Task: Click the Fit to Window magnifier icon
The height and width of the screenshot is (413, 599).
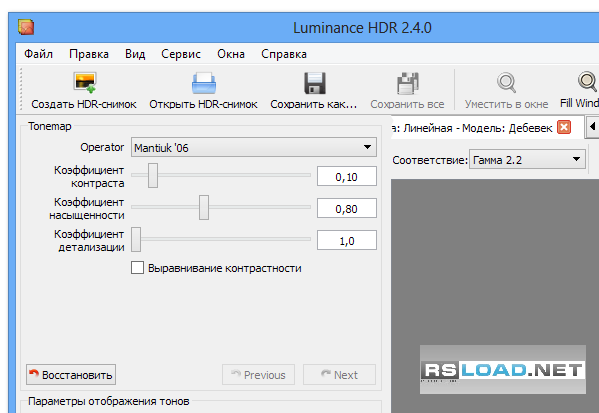Action: point(507,83)
